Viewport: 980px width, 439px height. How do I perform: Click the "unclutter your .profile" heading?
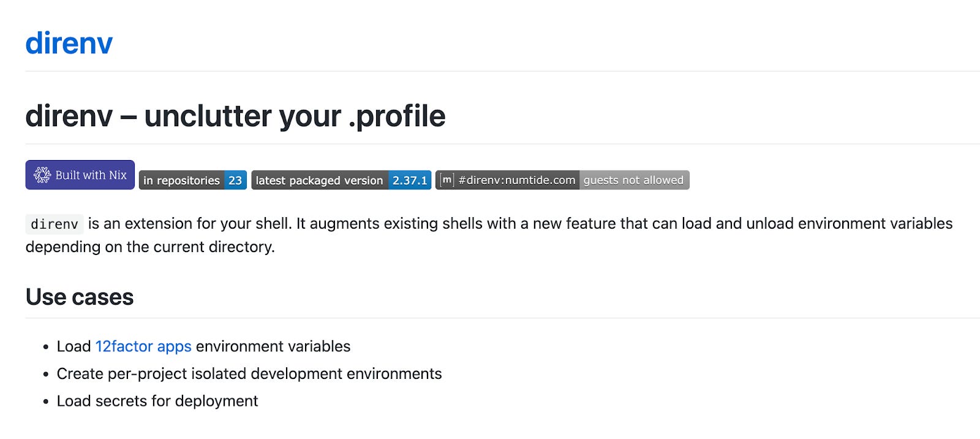295,116
